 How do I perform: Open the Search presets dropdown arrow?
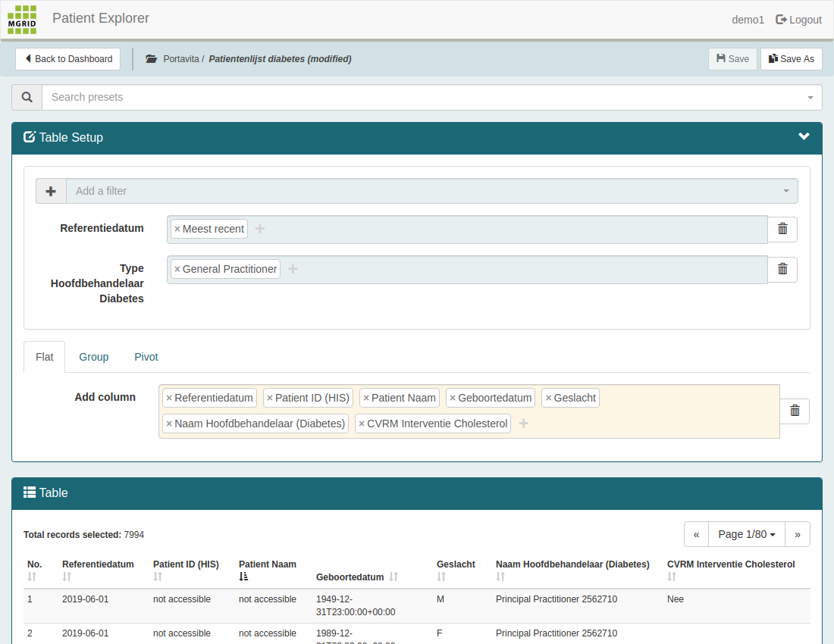point(810,98)
